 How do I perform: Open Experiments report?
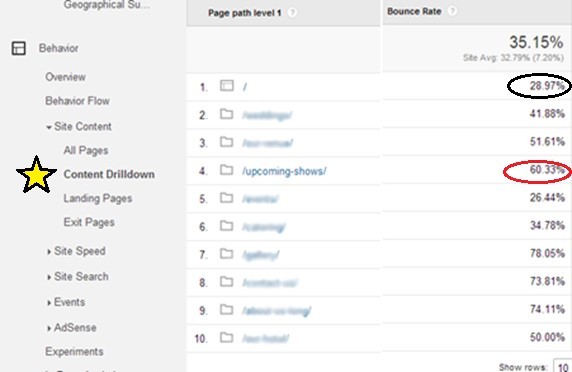pyautogui.click(x=74, y=352)
